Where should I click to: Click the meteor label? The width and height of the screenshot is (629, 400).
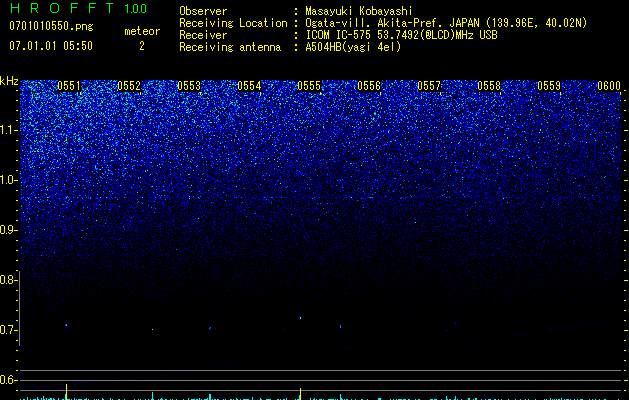coord(142,31)
